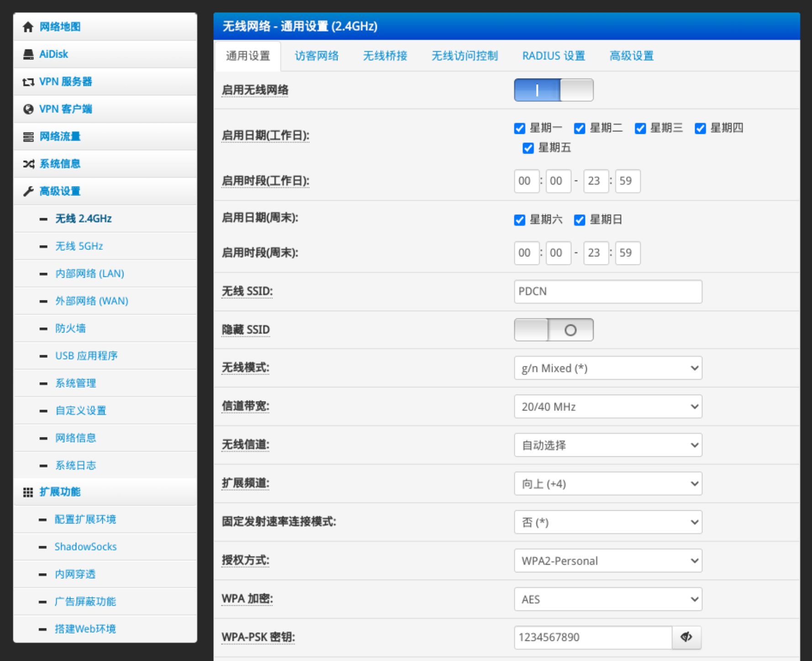Click the VPN 服务器 arrows icon
812x661 pixels.
(28, 82)
